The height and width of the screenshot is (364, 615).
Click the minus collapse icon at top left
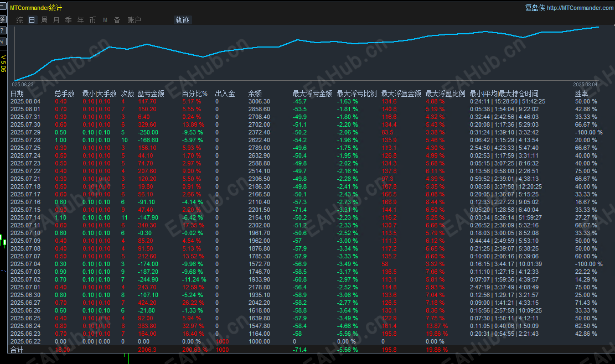coord(2,6)
